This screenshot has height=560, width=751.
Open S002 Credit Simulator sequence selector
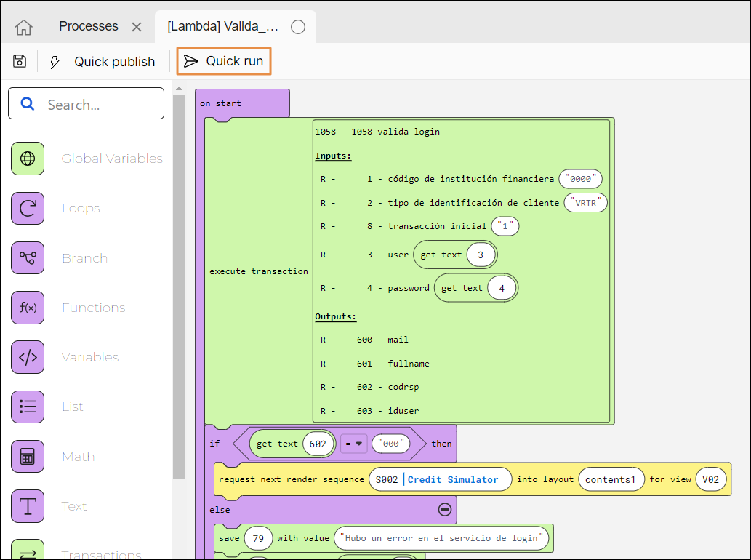click(x=440, y=480)
